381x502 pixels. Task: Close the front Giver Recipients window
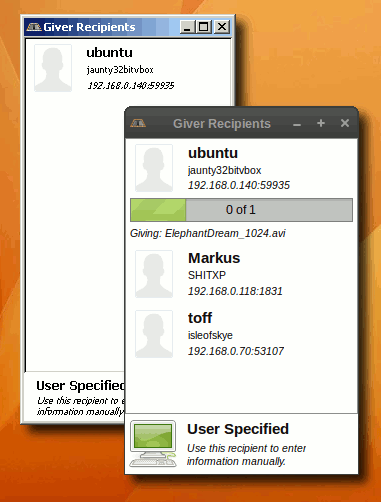(x=345, y=123)
